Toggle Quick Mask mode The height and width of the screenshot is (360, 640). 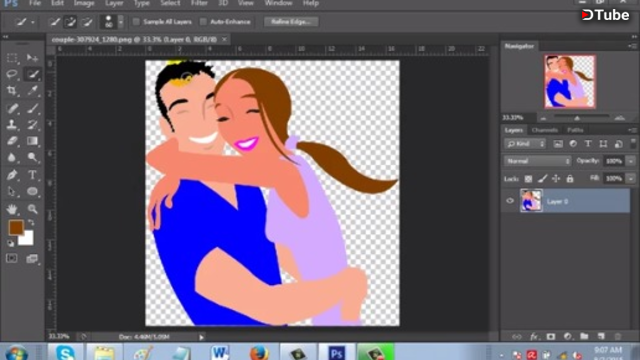point(12,258)
